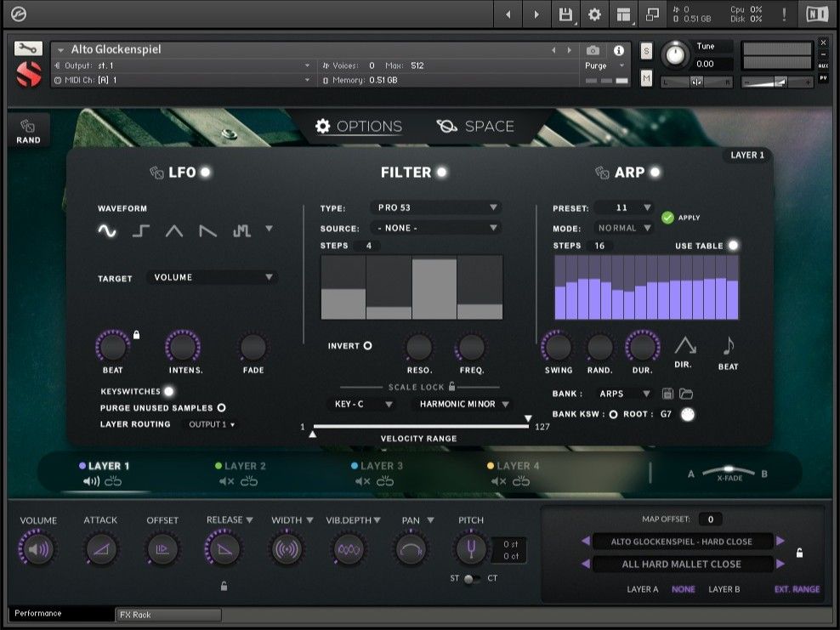This screenshot has height=630, width=840.
Task: Solo the Alto Glockenspiel instrument
Action: (x=646, y=50)
